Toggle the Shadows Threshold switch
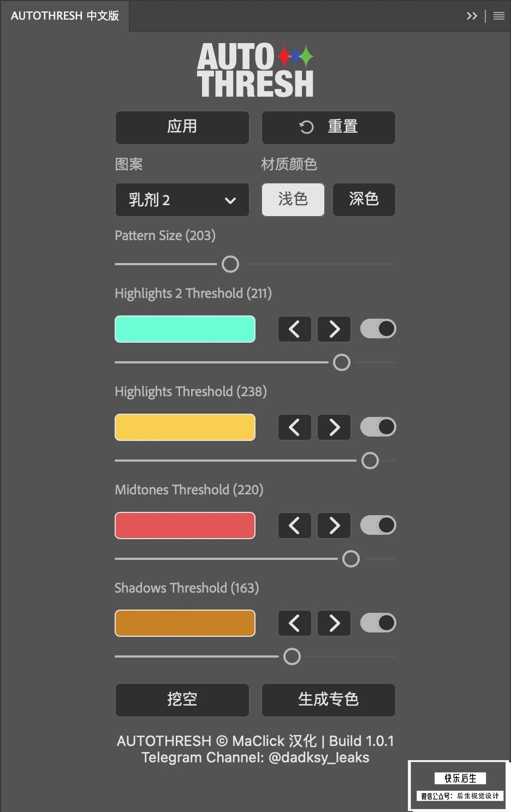Image resolution: width=511 pixels, height=812 pixels. tap(378, 623)
